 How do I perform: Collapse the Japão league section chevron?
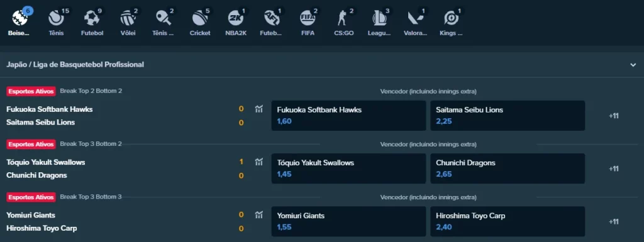(x=633, y=65)
